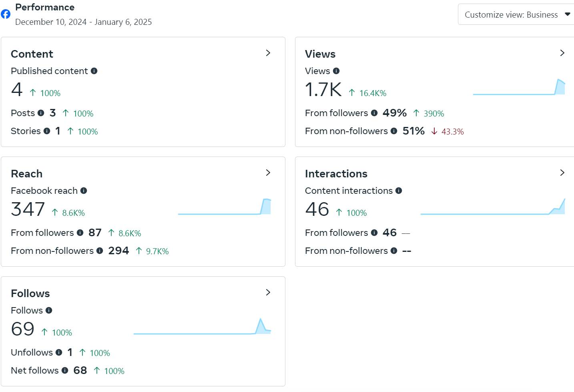Expand the Views card chevron
Screen dimensions: 574x392
tap(562, 53)
